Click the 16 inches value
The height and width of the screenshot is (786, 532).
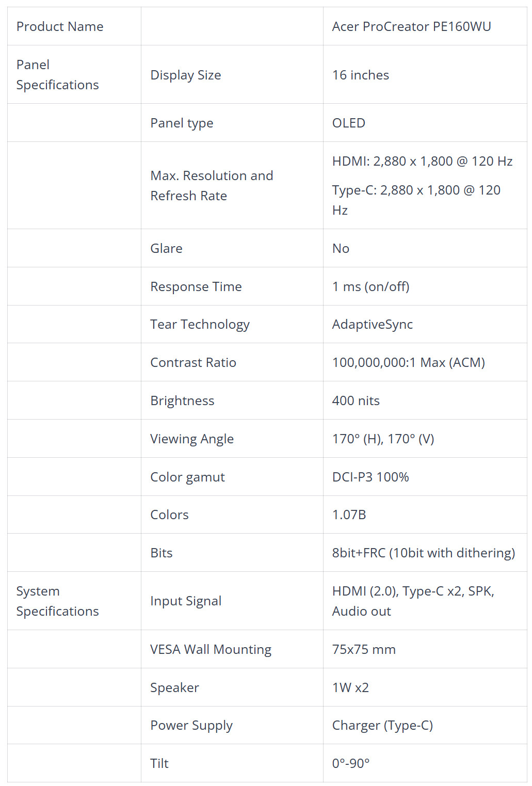(361, 75)
